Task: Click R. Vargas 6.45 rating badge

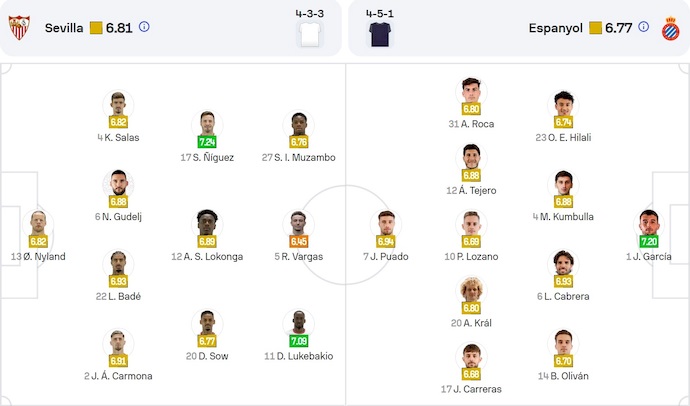Action: pyautogui.click(x=299, y=242)
